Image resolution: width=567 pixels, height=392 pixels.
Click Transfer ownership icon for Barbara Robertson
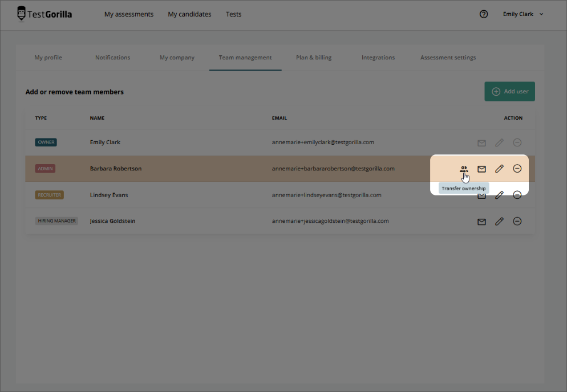(x=464, y=169)
